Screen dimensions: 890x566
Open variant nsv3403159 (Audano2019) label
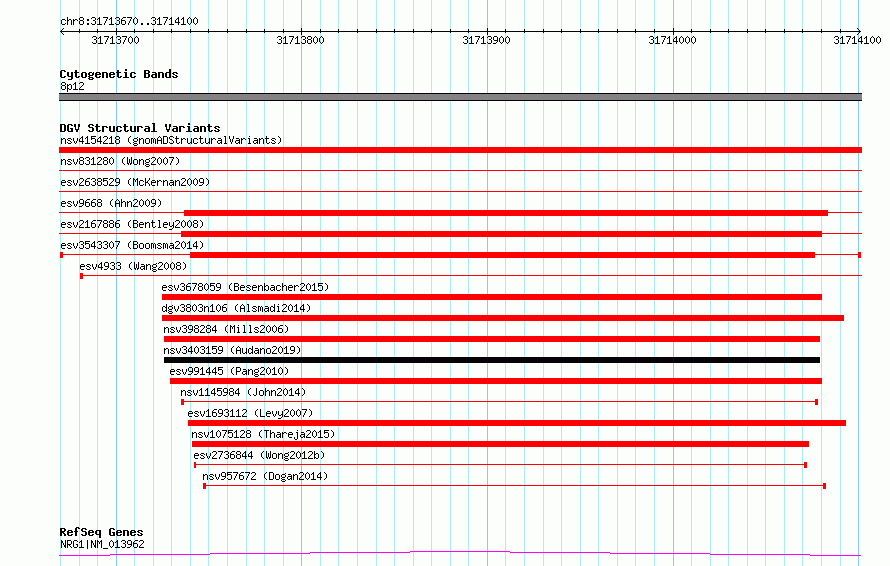(x=232, y=350)
